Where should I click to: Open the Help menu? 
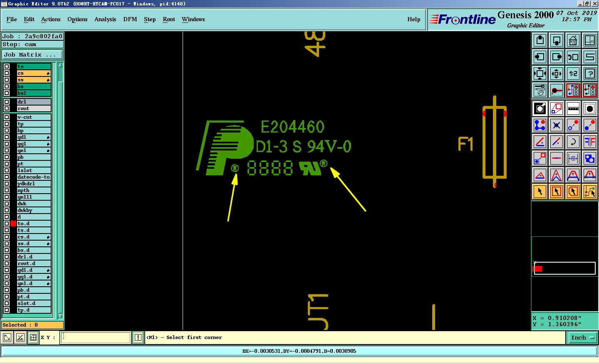point(414,19)
